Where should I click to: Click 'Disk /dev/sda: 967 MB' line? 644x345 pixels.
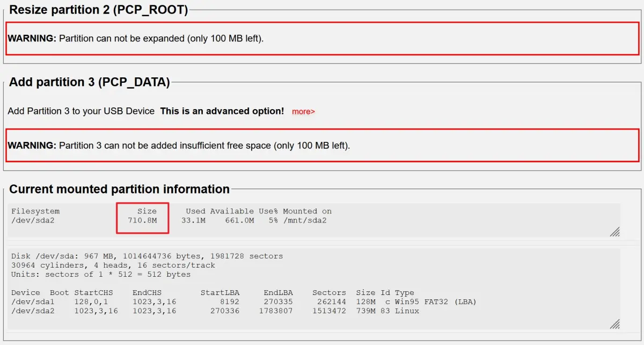point(147,256)
